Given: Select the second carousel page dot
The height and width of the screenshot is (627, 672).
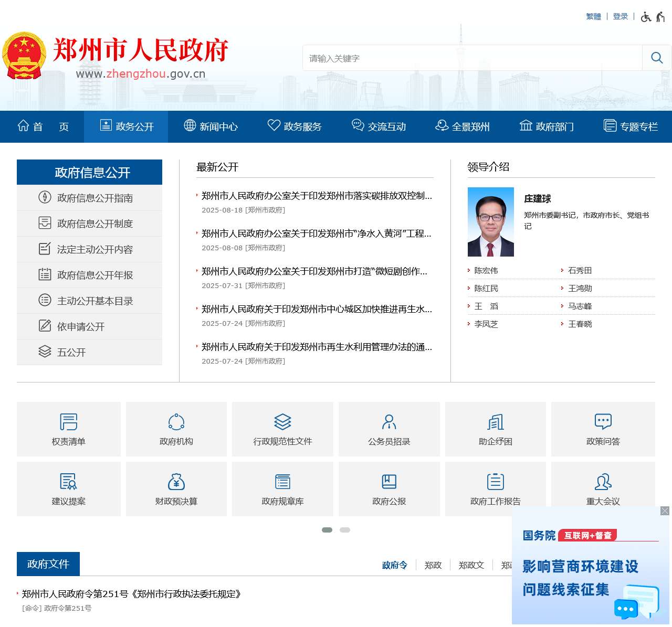Looking at the screenshot, I should click(345, 530).
